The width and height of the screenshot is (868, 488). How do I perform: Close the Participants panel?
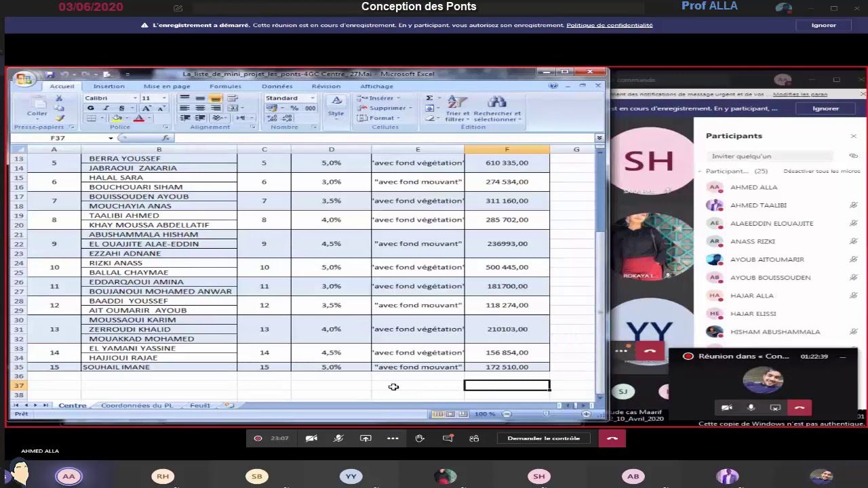point(853,136)
